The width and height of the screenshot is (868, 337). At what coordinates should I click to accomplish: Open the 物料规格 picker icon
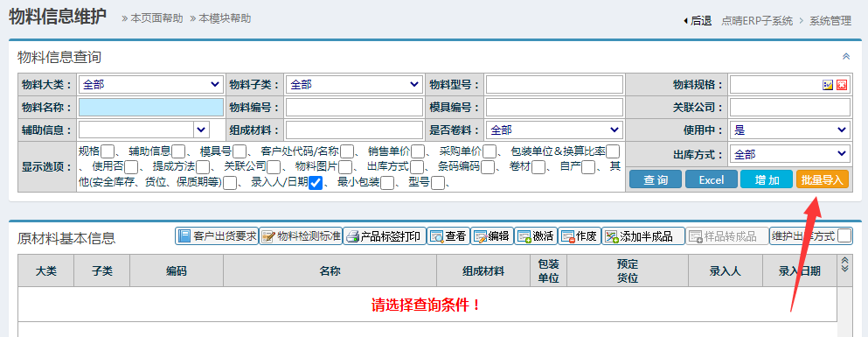[x=828, y=85]
